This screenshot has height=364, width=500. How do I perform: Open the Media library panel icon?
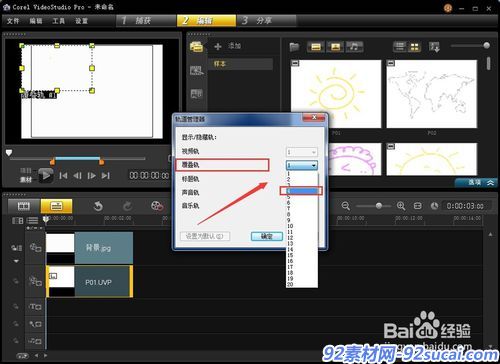[x=197, y=47]
